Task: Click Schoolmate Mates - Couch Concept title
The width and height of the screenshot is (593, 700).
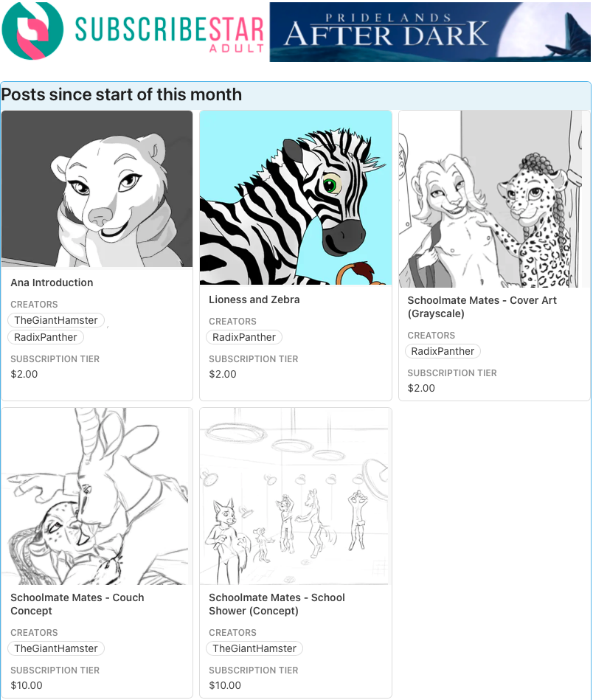Action: [x=77, y=604]
